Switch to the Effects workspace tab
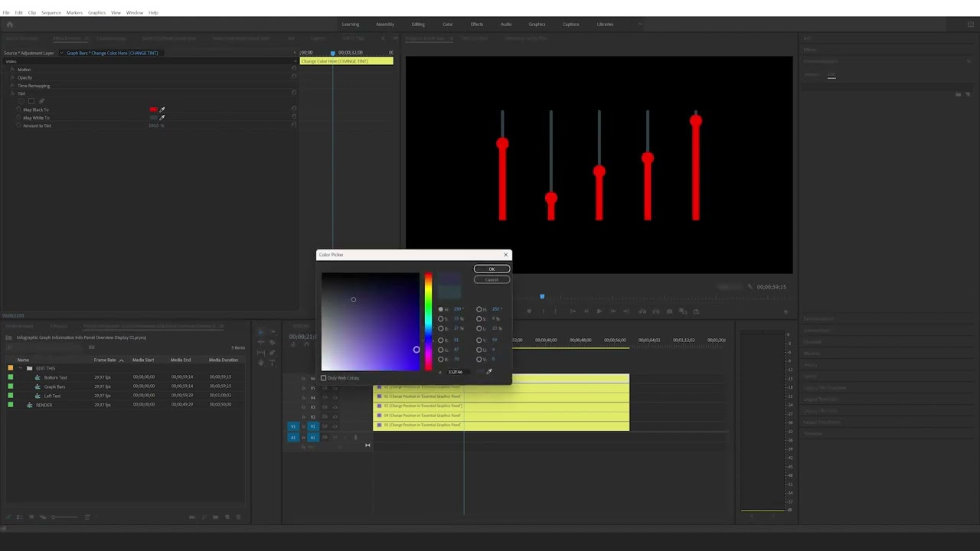Screen dimensions: 980x551 click(477, 24)
